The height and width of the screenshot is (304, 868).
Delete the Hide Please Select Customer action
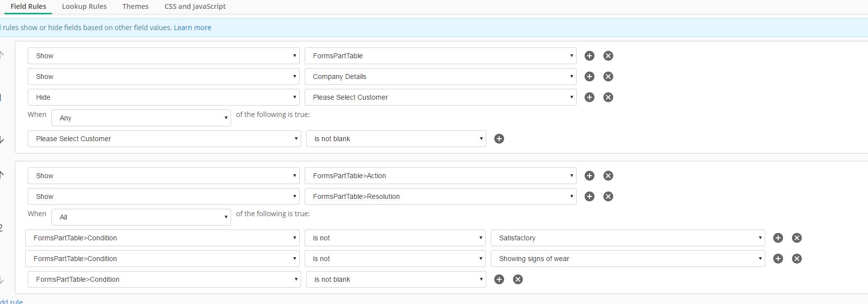click(608, 97)
